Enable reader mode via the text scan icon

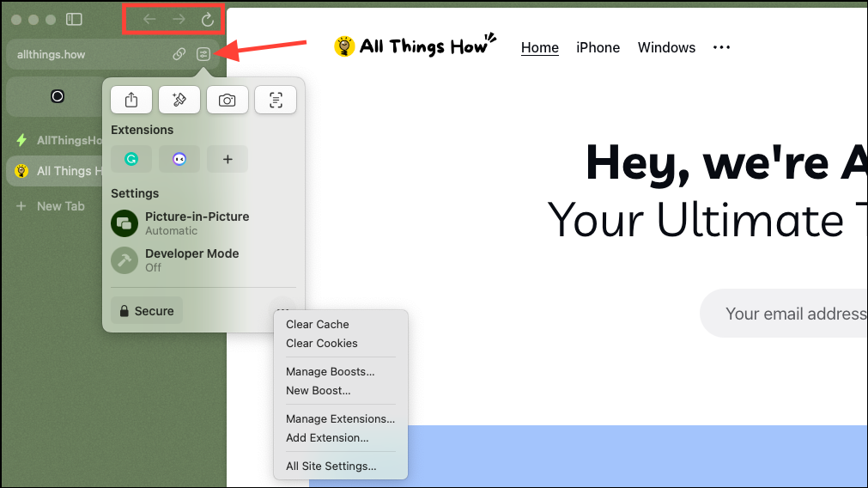[276, 100]
